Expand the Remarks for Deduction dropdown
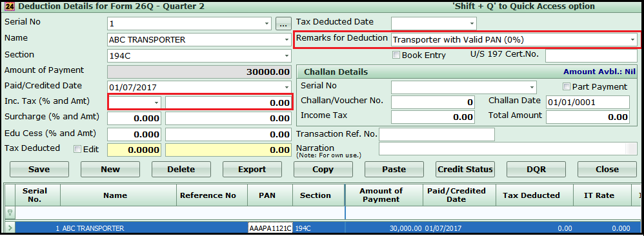This screenshot has height=236, width=644. [632, 40]
